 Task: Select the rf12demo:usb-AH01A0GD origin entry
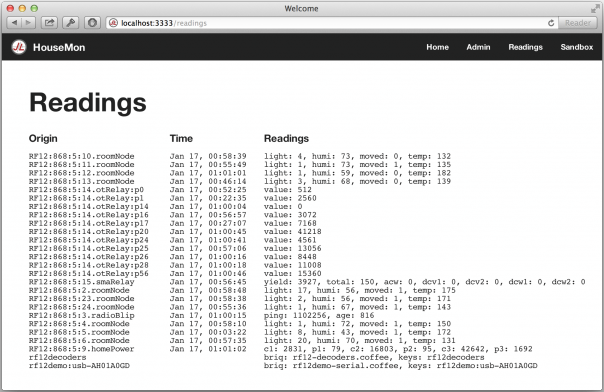[x=79, y=366]
